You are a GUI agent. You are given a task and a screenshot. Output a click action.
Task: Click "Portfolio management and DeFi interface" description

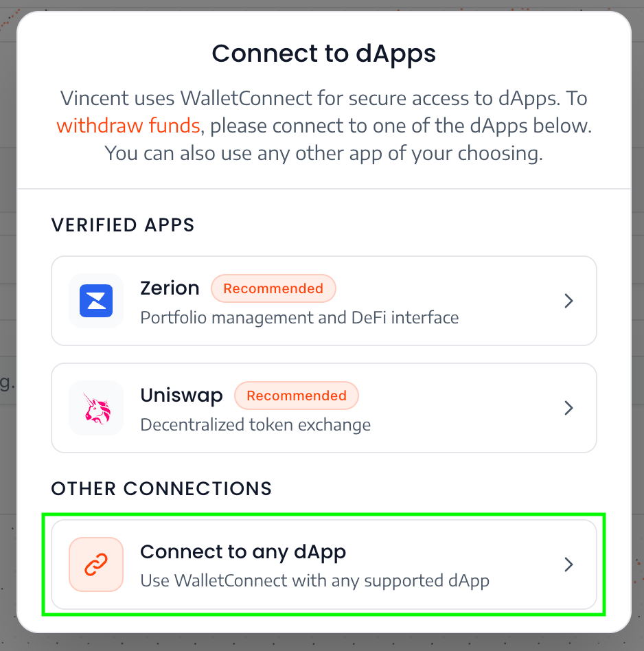click(299, 317)
